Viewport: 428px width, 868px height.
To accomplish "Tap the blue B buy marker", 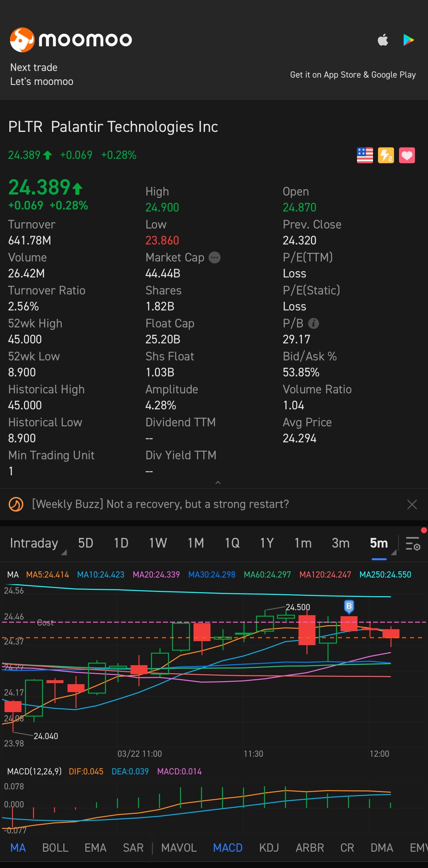I will point(349,607).
